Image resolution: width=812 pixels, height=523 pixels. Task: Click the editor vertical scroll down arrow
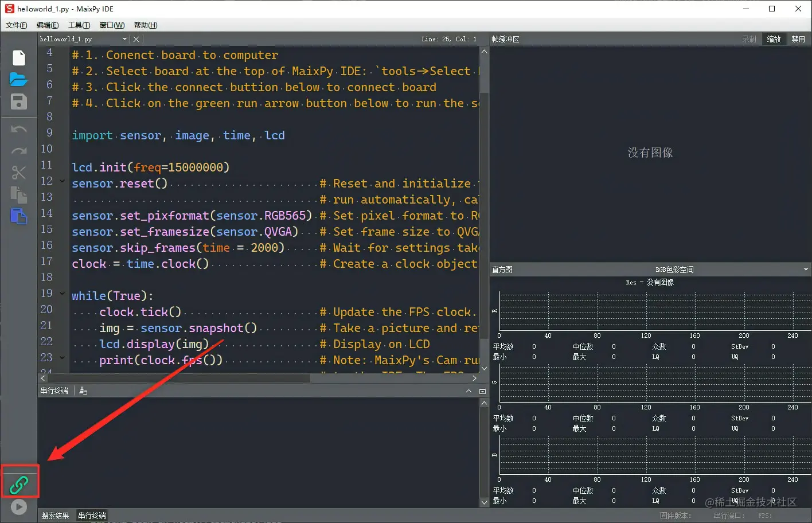[x=484, y=369]
